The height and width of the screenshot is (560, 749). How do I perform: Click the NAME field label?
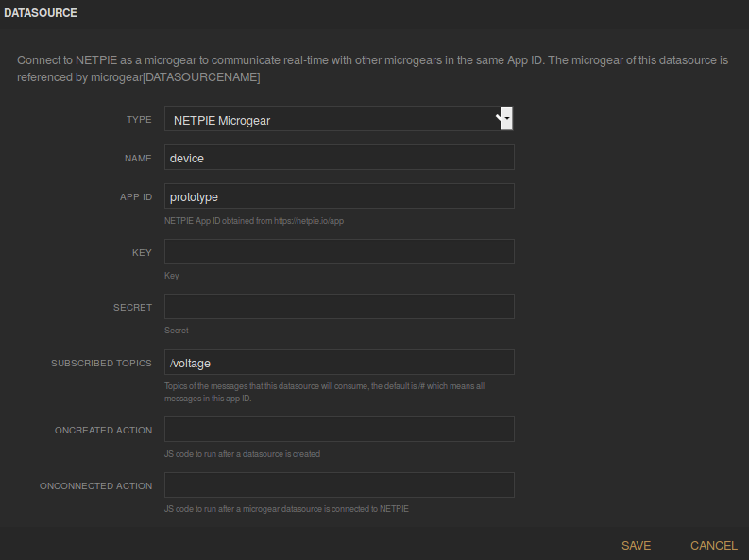[138, 159]
